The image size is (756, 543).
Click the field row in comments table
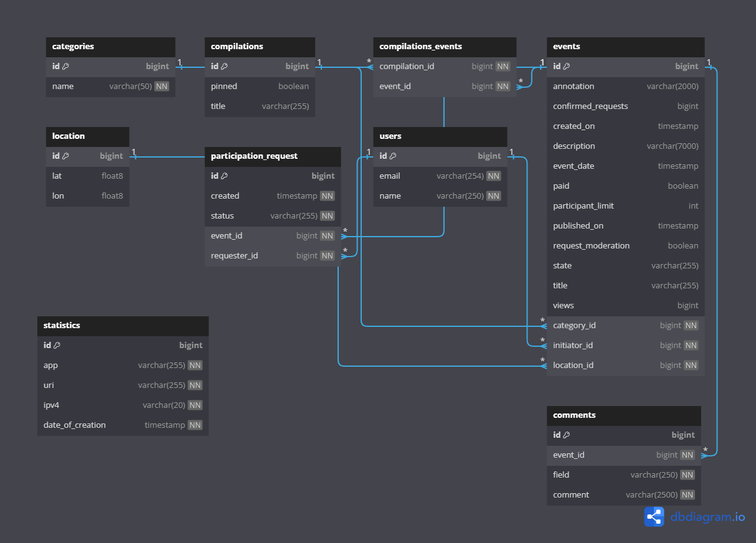tap(624, 475)
